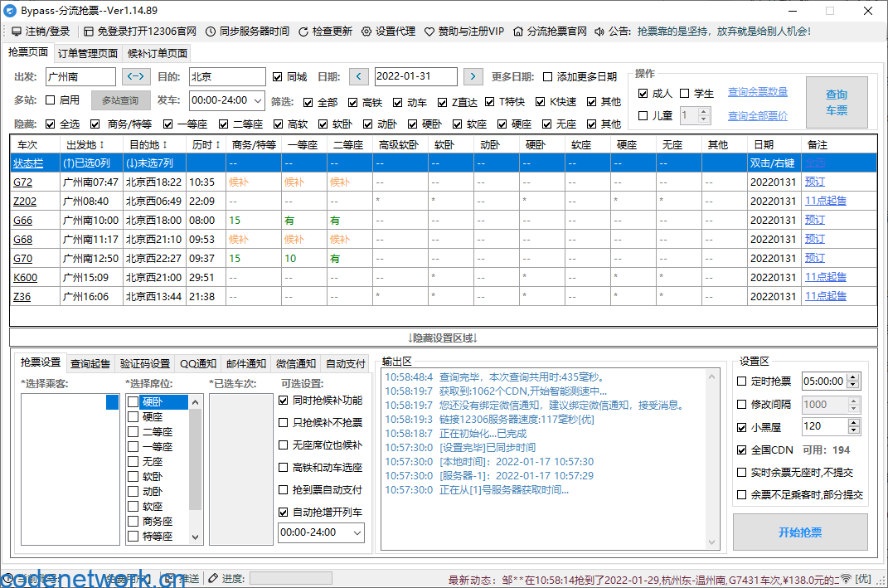Screen dimensions: 888x588
Task: Check 硬卧 in seat list
Action: coord(133,402)
